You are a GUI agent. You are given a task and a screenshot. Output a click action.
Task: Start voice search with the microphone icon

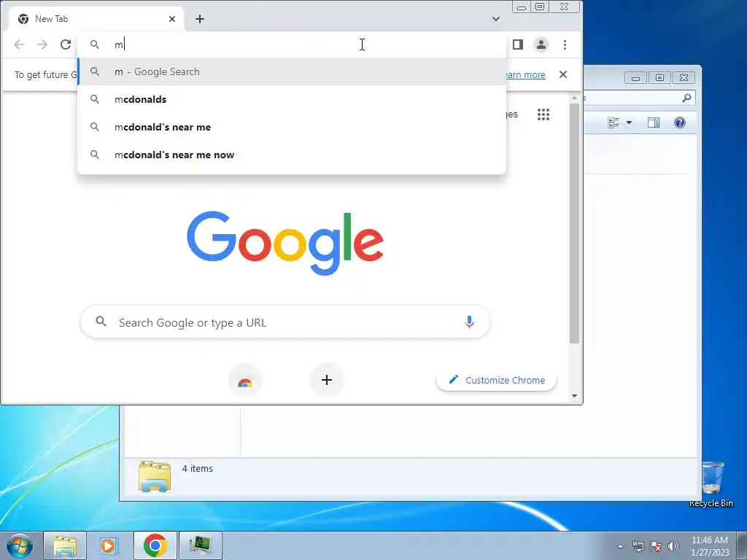point(469,322)
